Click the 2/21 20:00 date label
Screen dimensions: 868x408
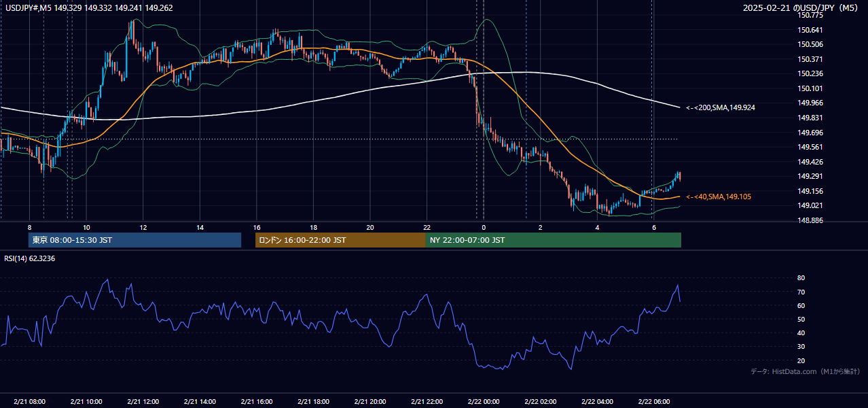[x=369, y=402]
